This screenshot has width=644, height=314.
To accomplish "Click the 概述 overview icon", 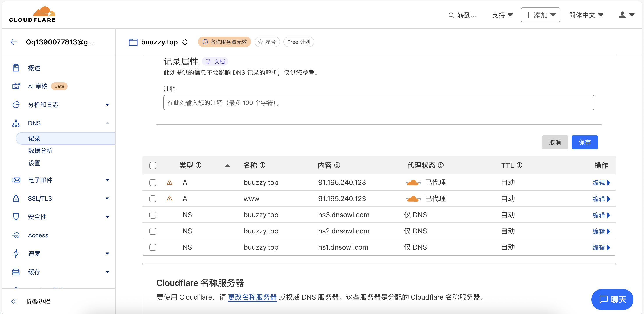I will point(16,68).
